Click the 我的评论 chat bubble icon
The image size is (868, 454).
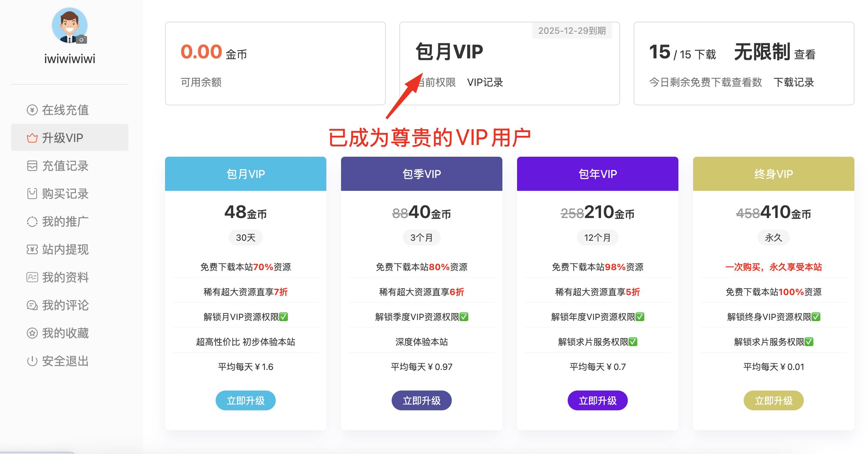tap(32, 305)
